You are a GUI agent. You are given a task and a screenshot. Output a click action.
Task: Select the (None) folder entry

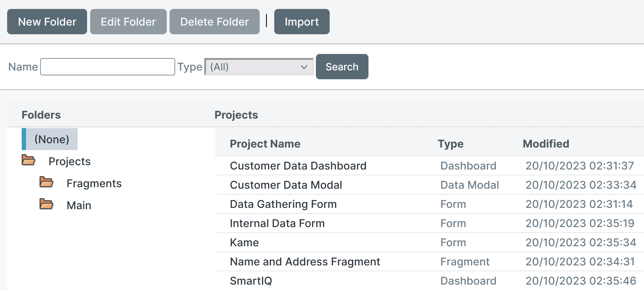click(x=52, y=139)
